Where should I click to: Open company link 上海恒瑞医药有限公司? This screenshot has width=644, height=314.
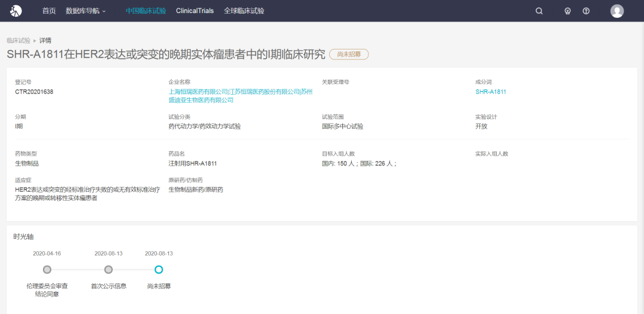(198, 92)
